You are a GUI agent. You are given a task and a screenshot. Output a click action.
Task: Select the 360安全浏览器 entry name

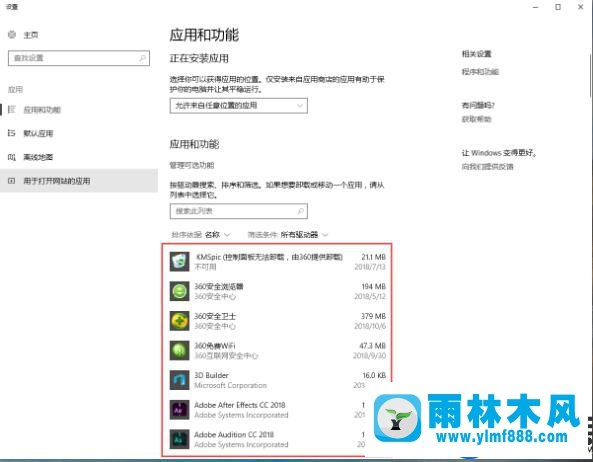click(219, 287)
